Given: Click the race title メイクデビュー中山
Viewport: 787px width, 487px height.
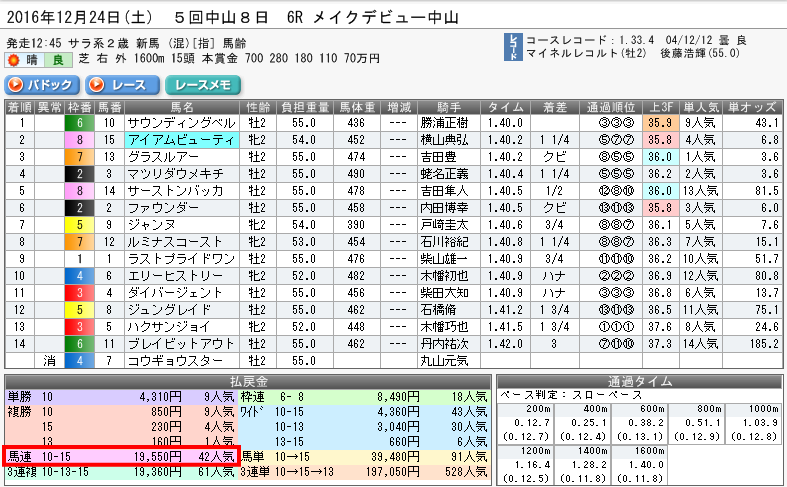Looking at the screenshot, I should [385, 18].
